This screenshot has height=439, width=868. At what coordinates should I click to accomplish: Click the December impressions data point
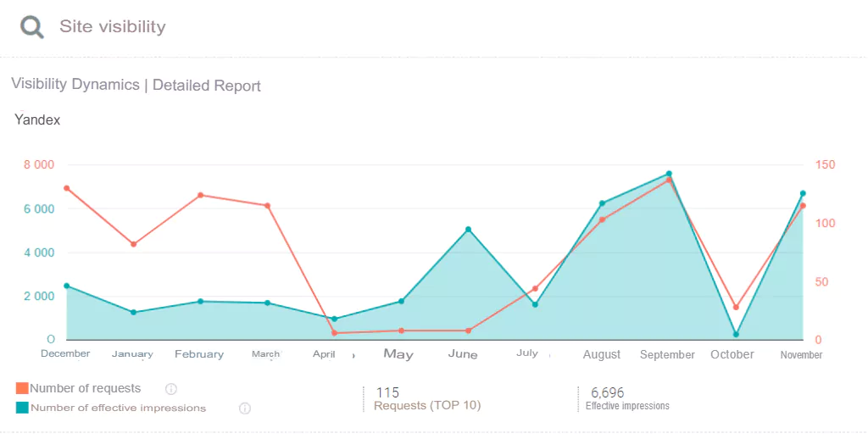66,286
